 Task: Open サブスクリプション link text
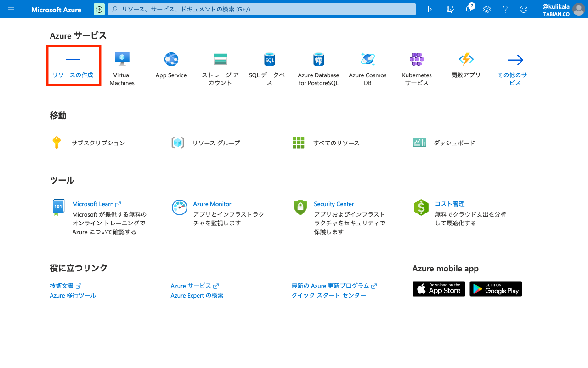pyautogui.click(x=98, y=143)
